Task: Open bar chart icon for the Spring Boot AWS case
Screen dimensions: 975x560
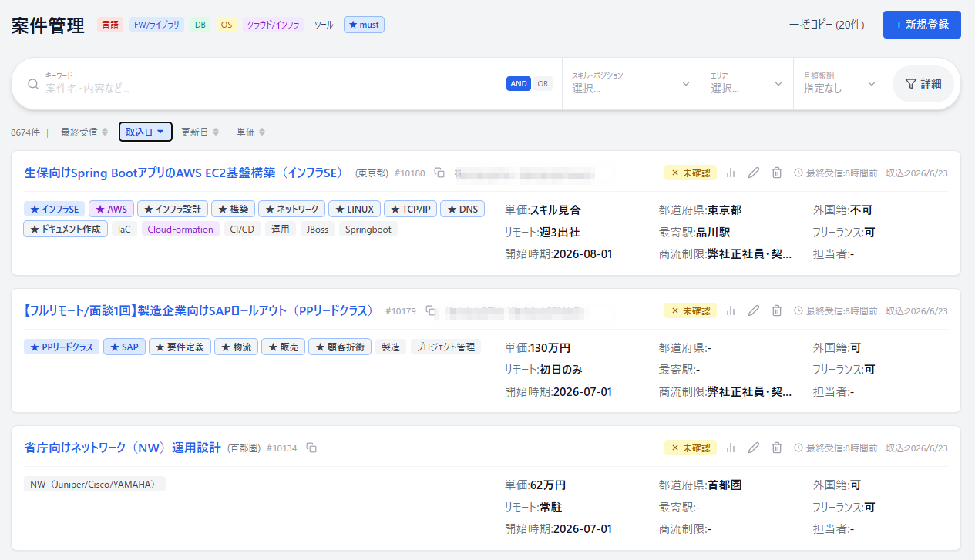Action: [x=731, y=173]
